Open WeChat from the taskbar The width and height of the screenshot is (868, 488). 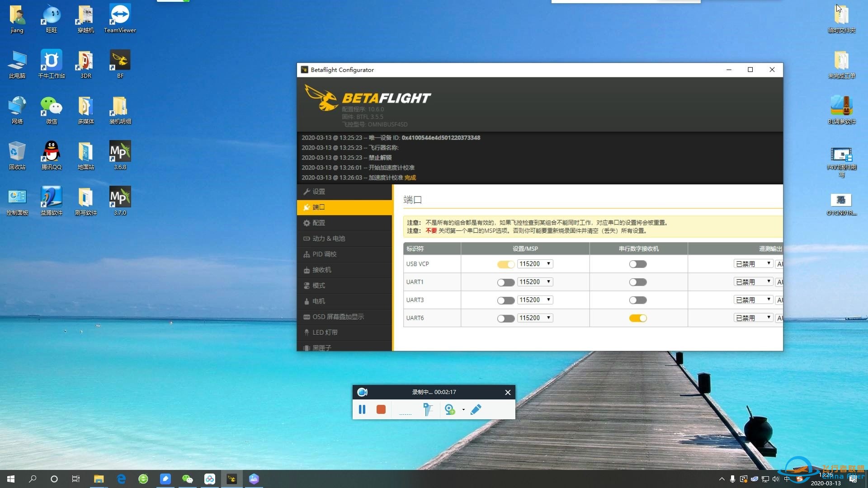pyautogui.click(x=187, y=479)
